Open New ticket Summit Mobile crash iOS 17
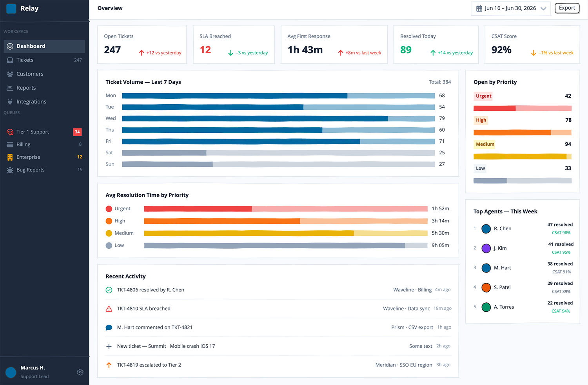The height and width of the screenshot is (385, 588). tap(278, 347)
